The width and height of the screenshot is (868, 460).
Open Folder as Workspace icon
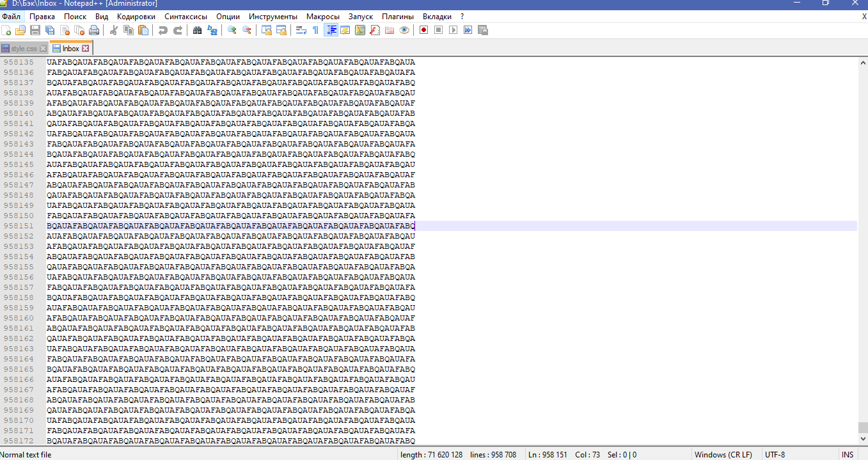389,30
